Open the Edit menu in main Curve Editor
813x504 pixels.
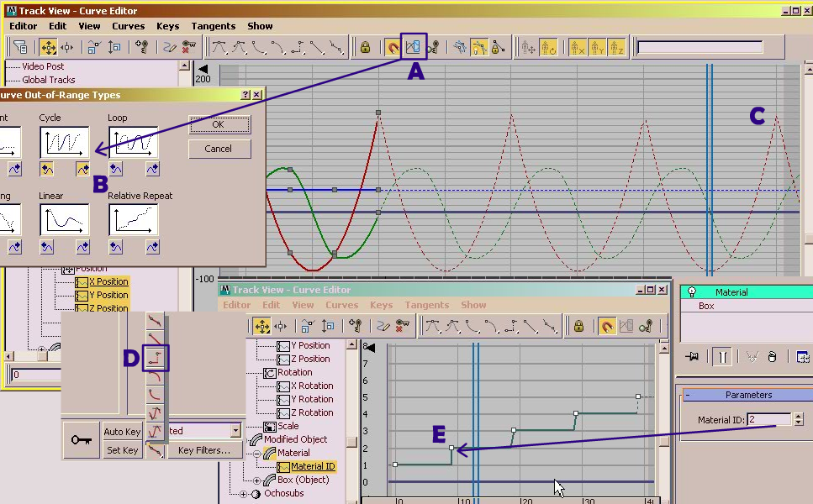click(x=57, y=26)
